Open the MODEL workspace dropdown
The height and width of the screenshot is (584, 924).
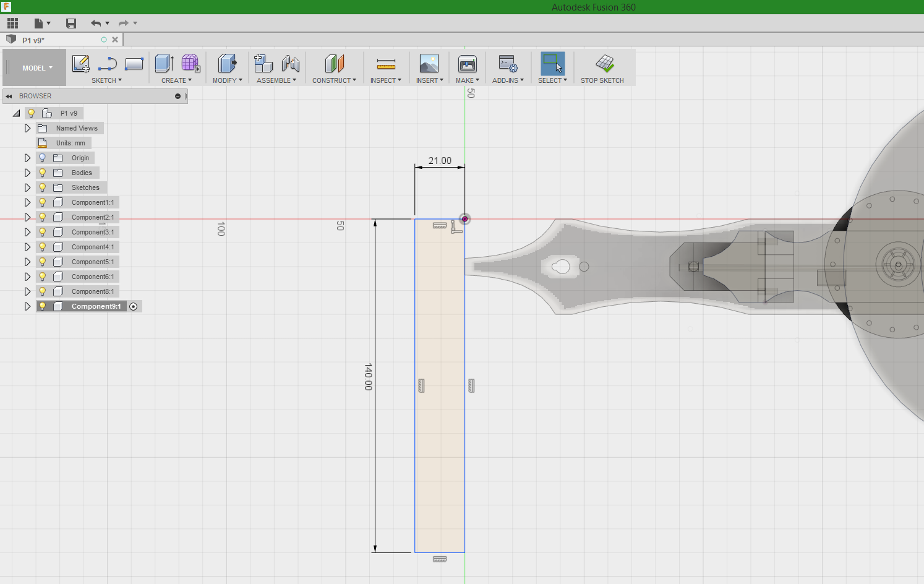click(37, 68)
